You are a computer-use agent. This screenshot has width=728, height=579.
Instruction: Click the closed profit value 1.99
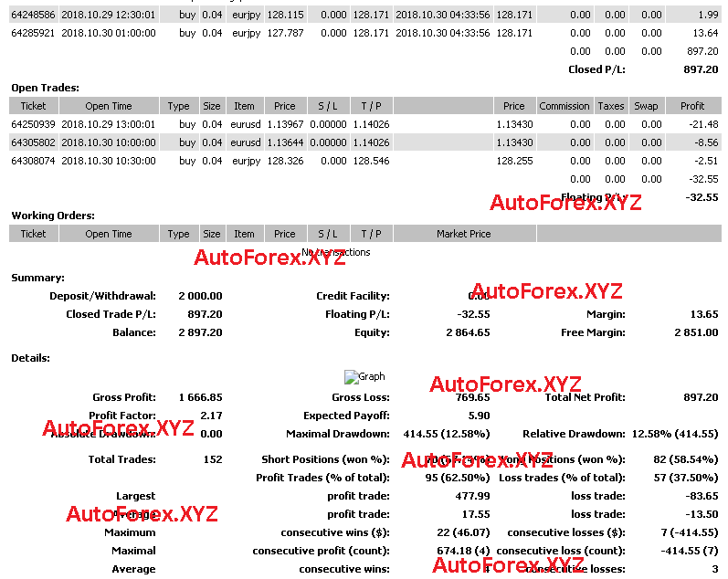pyautogui.click(x=708, y=15)
